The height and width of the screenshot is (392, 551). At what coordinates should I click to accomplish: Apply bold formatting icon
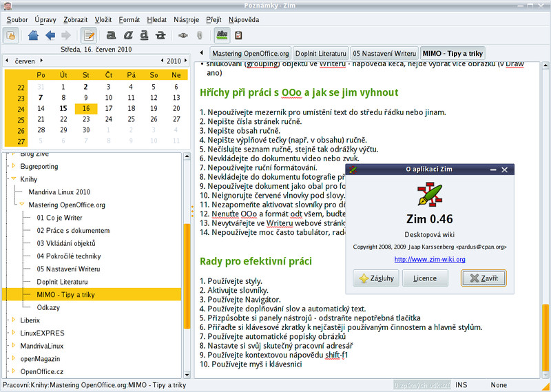click(x=111, y=35)
